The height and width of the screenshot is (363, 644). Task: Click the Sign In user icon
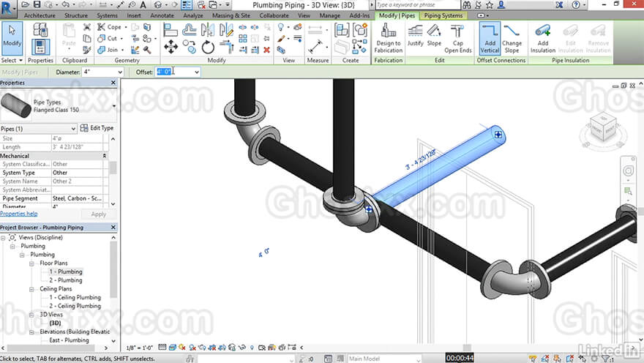click(501, 5)
